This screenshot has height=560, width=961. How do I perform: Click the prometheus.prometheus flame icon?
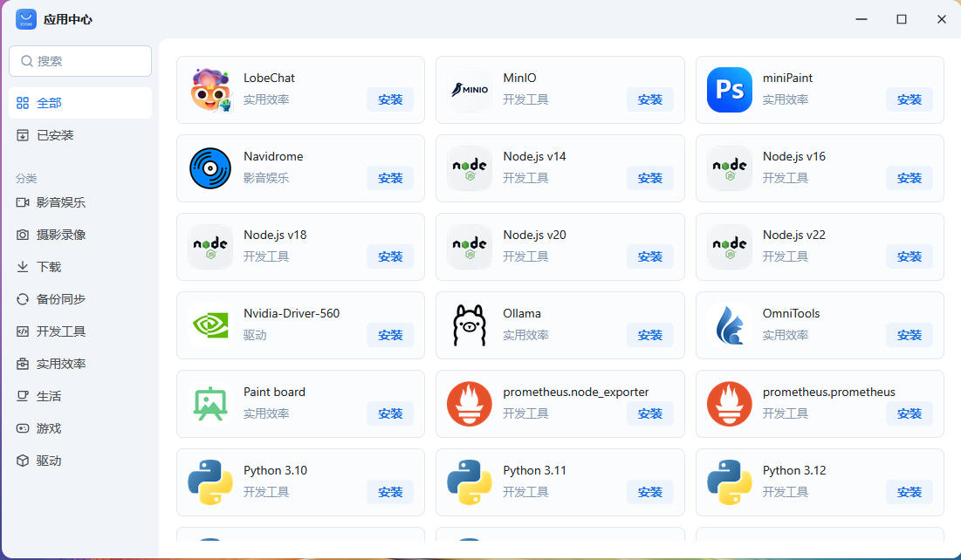730,403
